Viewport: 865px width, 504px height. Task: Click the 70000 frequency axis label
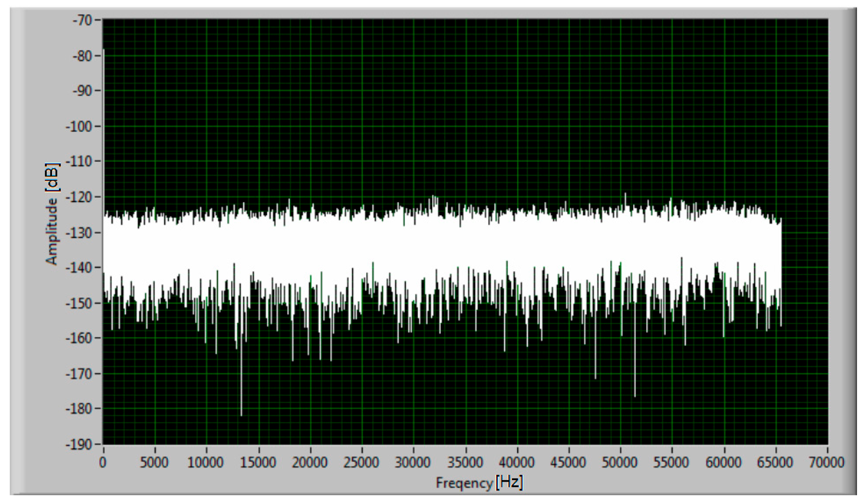click(x=826, y=462)
